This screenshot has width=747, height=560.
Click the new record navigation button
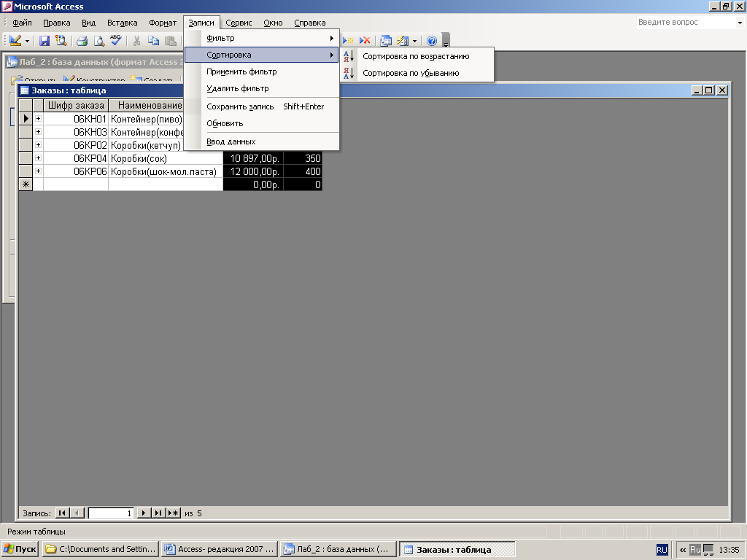click(x=174, y=513)
